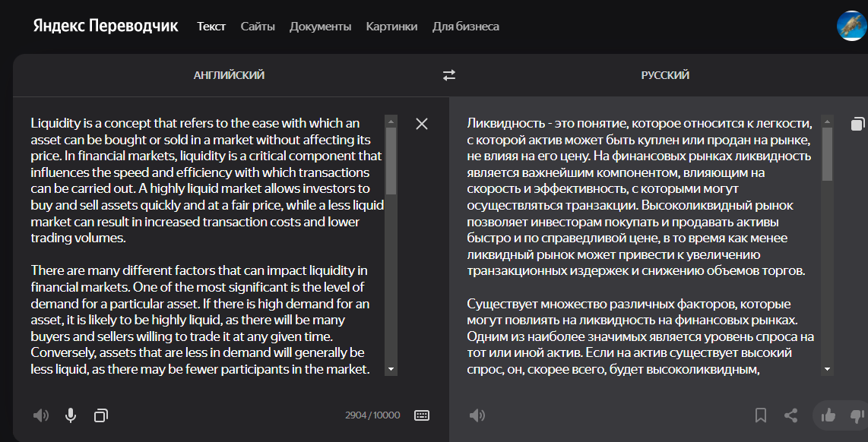
Task: Copy the translated Russian text
Action: [857, 124]
